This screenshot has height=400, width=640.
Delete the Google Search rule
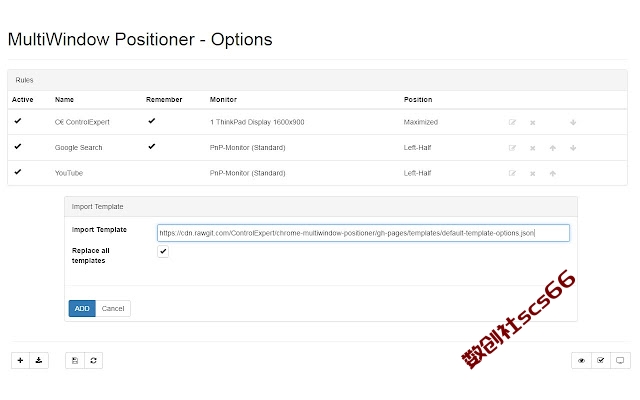[532, 148]
